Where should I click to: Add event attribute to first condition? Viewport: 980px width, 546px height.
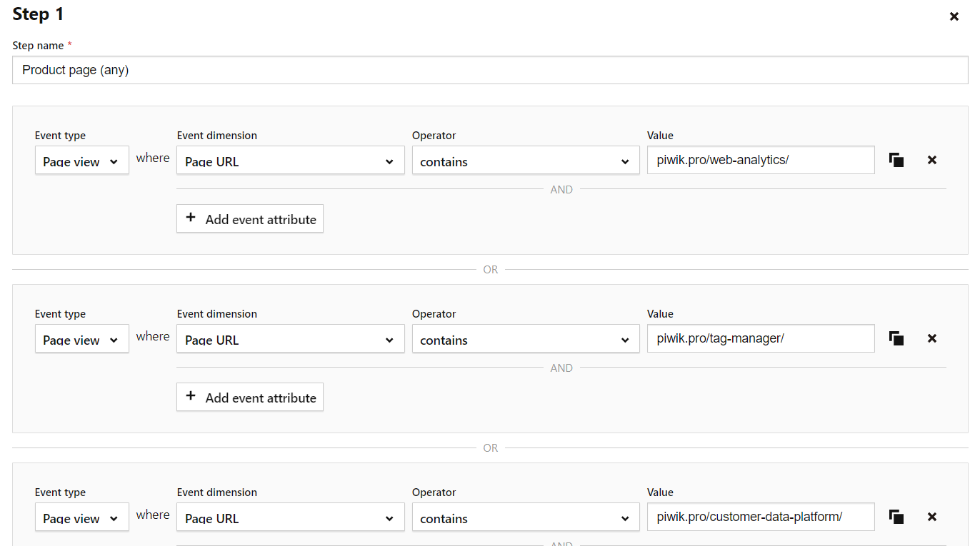coord(250,219)
